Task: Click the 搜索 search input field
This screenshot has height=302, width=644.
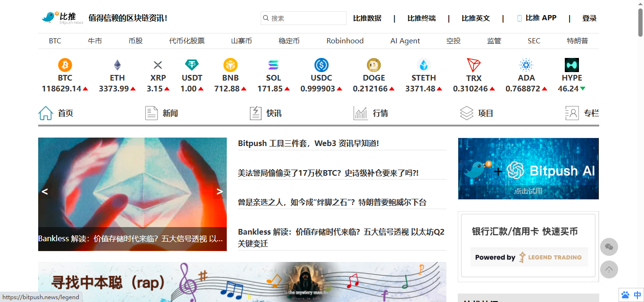Action: tap(304, 18)
